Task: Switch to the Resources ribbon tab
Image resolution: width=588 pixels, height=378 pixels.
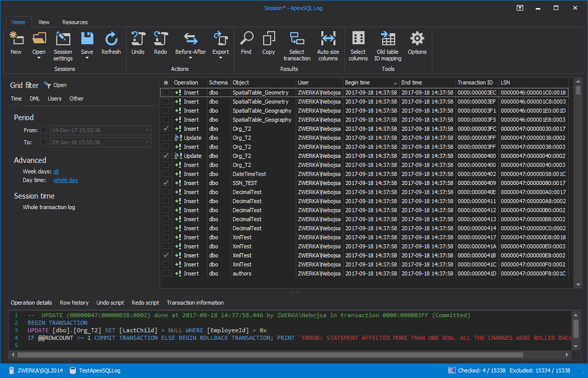Action: 75,22
